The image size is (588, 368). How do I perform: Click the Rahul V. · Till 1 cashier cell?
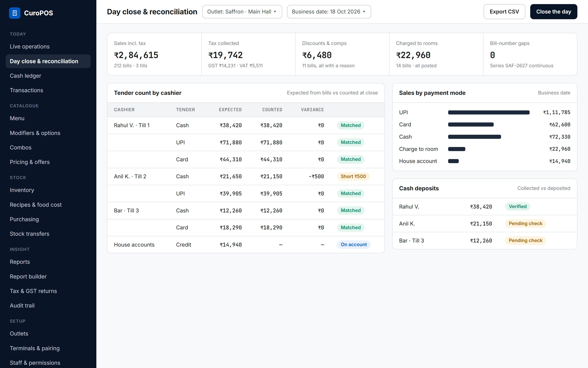pos(132,125)
